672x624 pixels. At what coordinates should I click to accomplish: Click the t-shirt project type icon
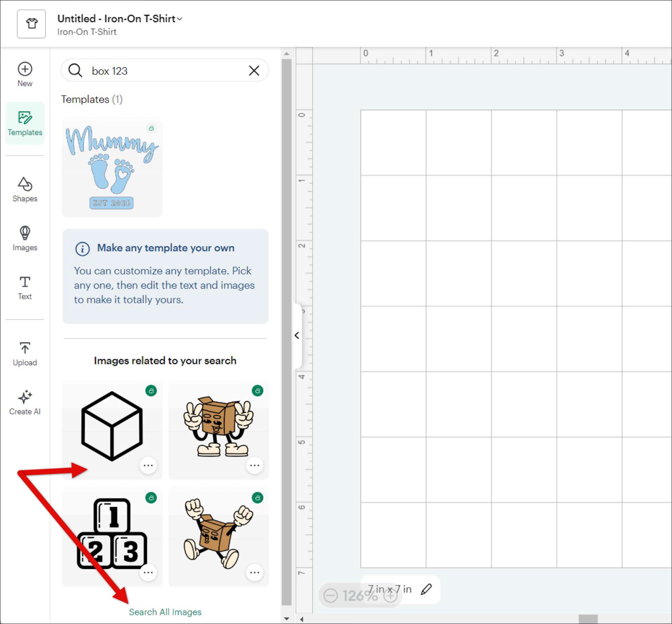click(32, 24)
